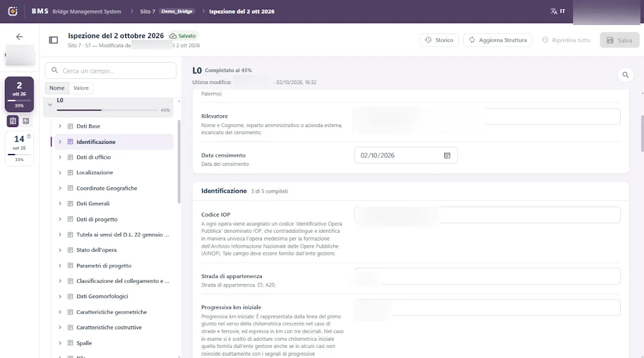The height and width of the screenshot is (358, 644).
Task: Select the Valore search filter toggle
Action: (81, 88)
